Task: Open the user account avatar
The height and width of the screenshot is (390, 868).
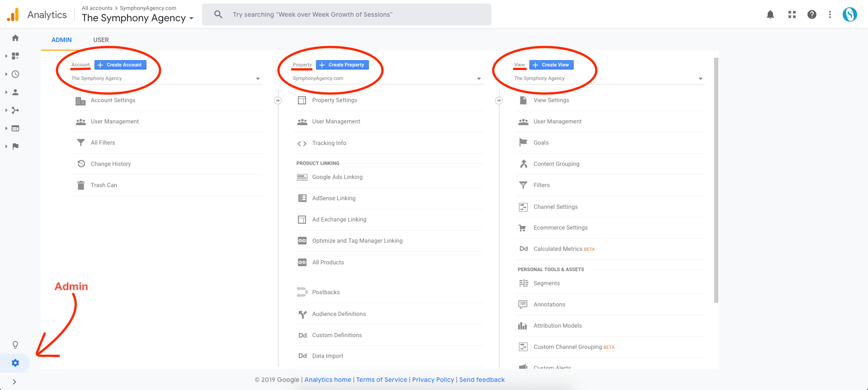Action: tap(850, 14)
